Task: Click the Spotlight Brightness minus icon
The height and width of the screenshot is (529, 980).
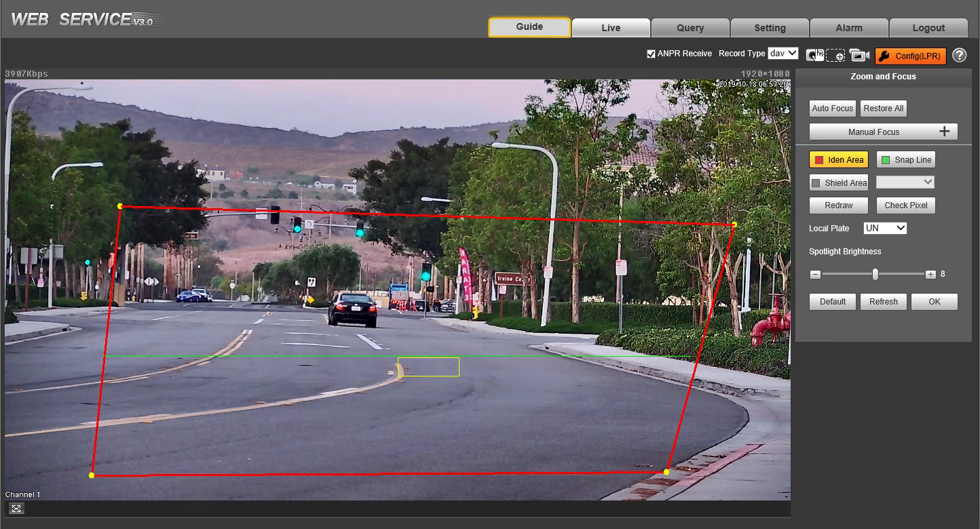Action: coord(815,275)
